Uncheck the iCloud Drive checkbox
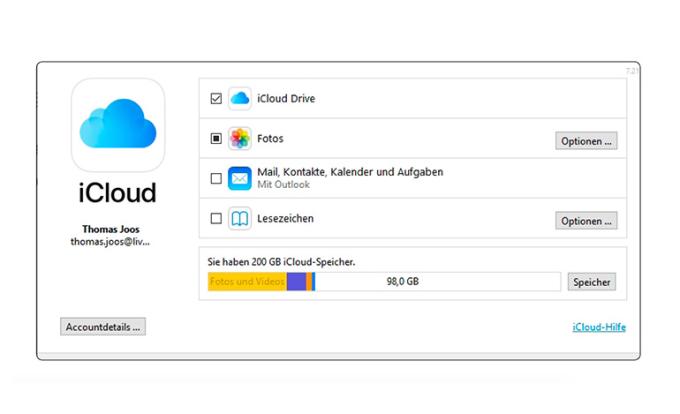This screenshot has height=414, width=680. tap(216, 98)
